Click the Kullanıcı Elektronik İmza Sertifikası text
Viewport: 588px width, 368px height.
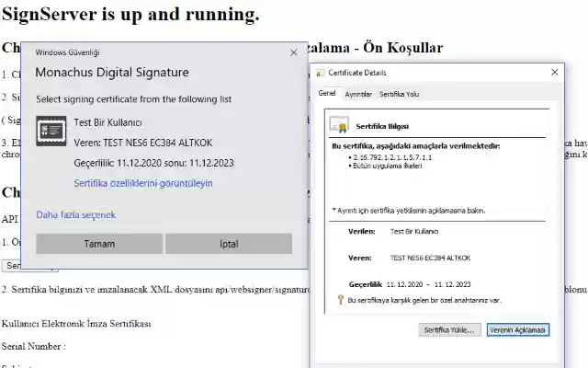76,323
